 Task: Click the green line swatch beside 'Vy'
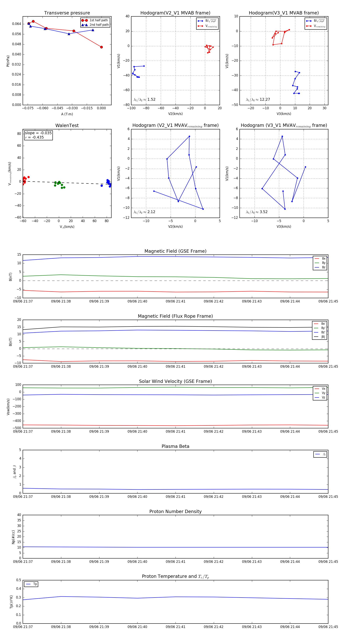[x=317, y=393]
